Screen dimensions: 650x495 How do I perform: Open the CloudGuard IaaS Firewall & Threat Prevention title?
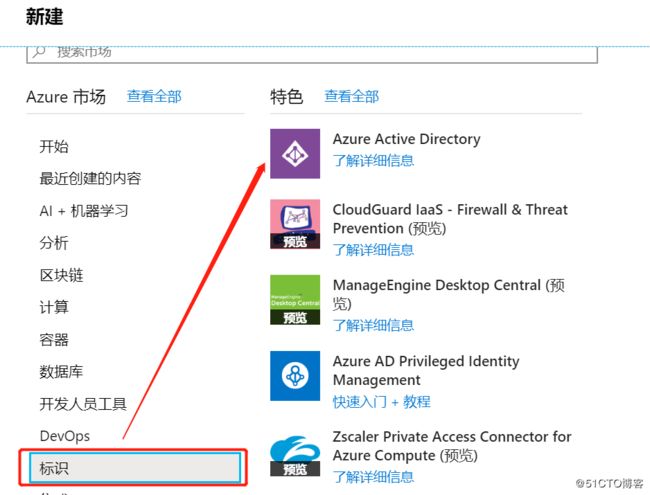(x=451, y=219)
